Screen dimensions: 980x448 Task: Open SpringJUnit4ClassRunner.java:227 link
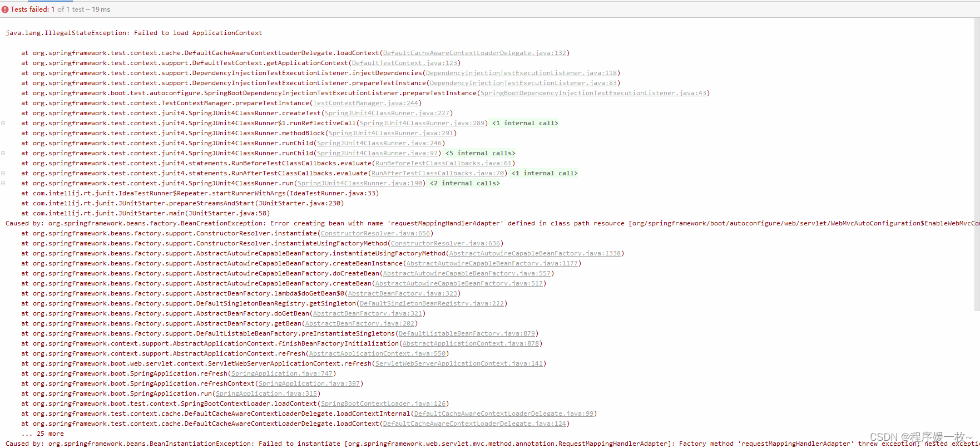tap(387, 113)
